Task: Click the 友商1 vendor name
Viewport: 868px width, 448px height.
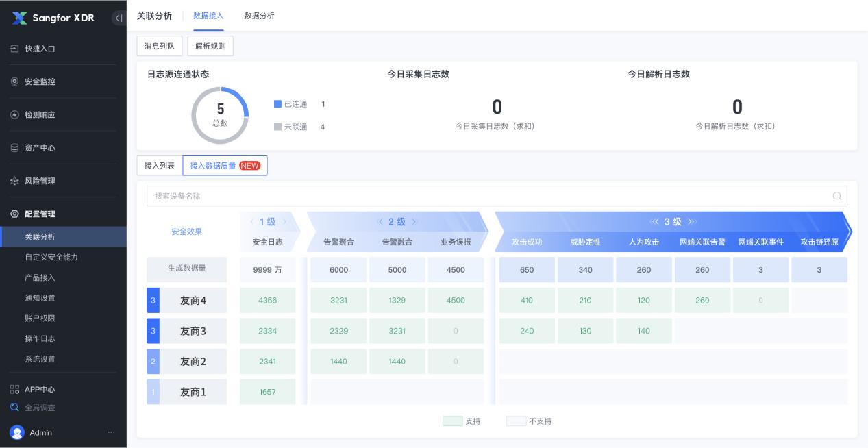Action: pyautogui.click(x=193, y=392)
